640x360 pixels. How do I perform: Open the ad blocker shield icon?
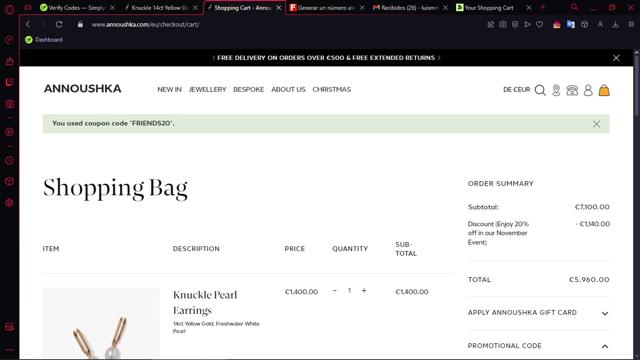[x=515, y=24]
